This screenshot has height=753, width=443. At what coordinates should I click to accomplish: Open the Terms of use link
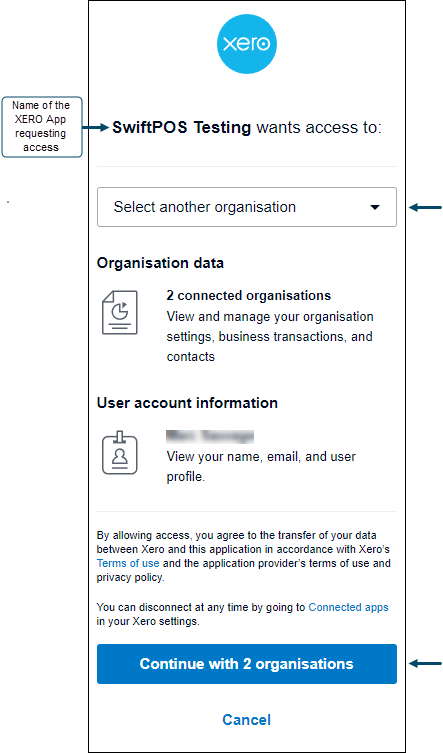click(x=128, y=563)
